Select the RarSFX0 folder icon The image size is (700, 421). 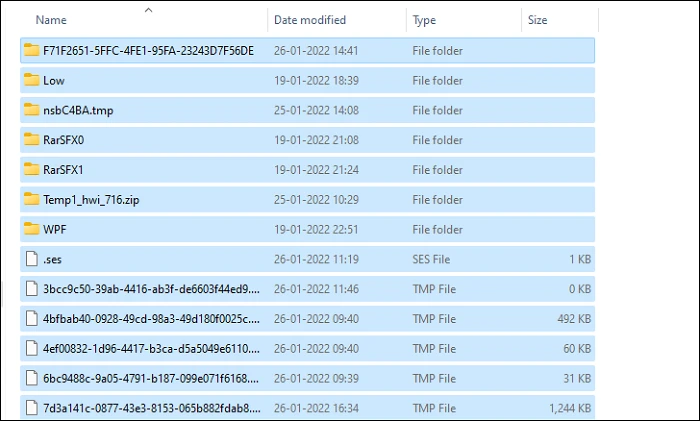[31, 140]
